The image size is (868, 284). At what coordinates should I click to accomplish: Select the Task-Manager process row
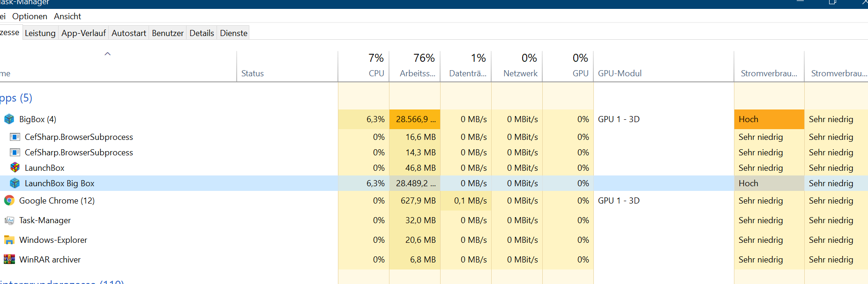(x=434, y=220)
